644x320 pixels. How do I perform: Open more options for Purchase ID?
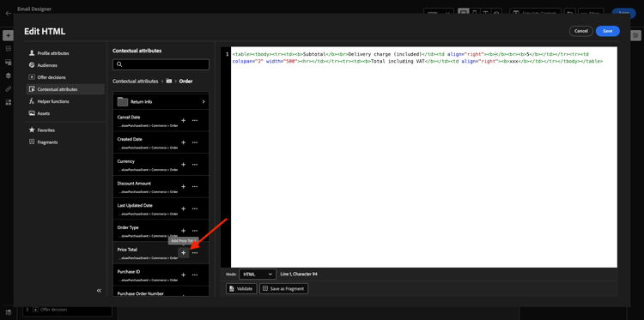coord(195,275)
